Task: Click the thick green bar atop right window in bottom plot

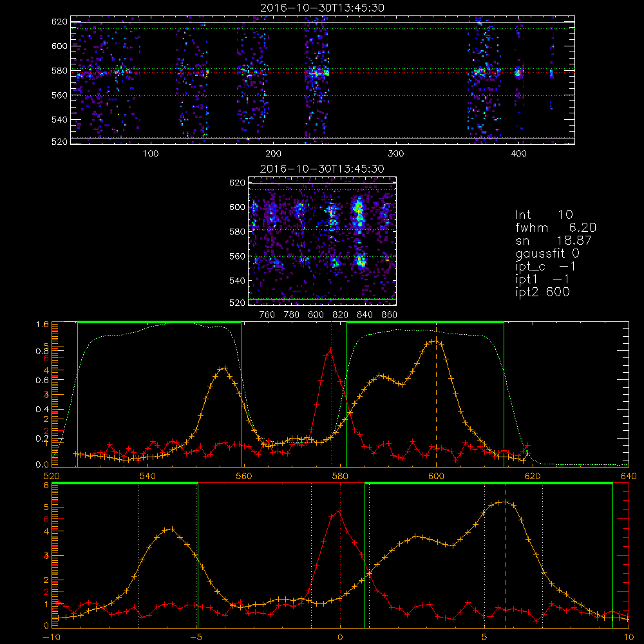Action: coord(489,484)
